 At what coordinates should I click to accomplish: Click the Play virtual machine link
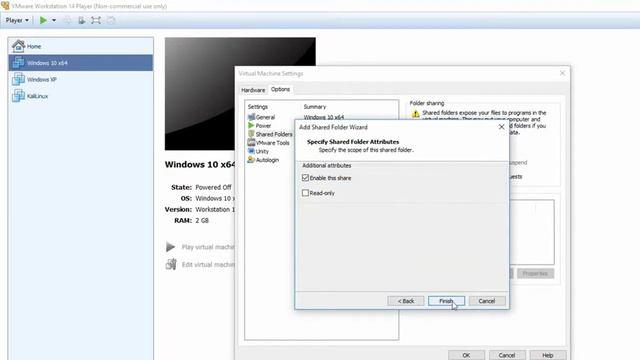tap(208, 247)
